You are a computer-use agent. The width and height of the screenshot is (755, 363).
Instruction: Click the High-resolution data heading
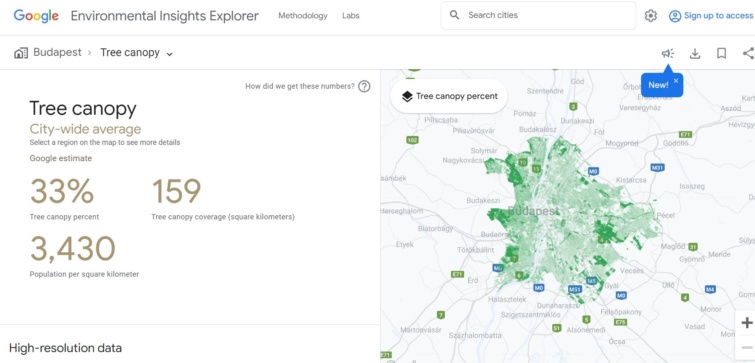65,348
